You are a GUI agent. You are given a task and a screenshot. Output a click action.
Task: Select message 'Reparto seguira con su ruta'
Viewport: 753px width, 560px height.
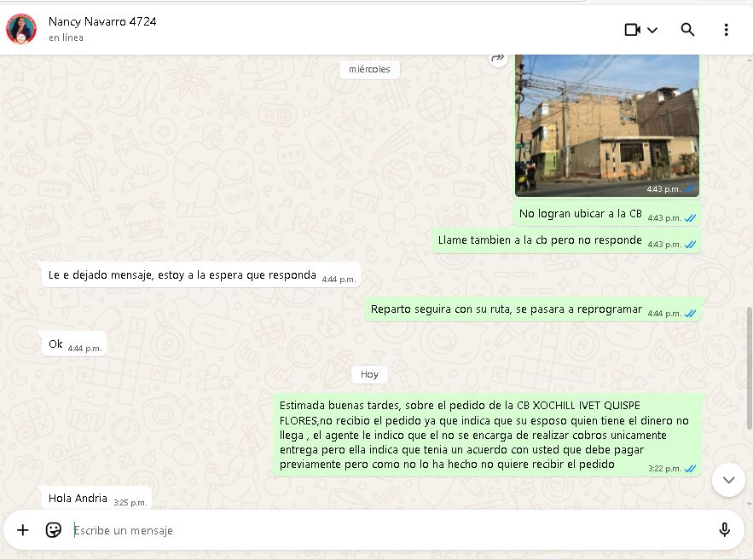point(532,309)
